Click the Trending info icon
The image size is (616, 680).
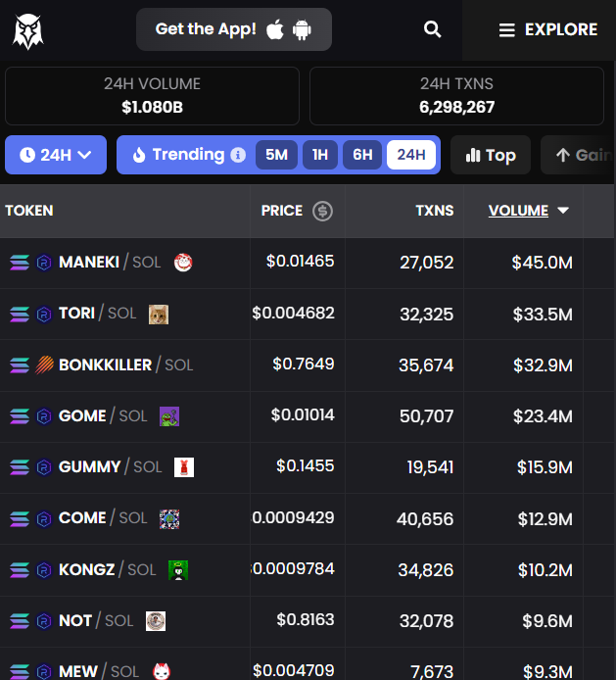point(238,155)
